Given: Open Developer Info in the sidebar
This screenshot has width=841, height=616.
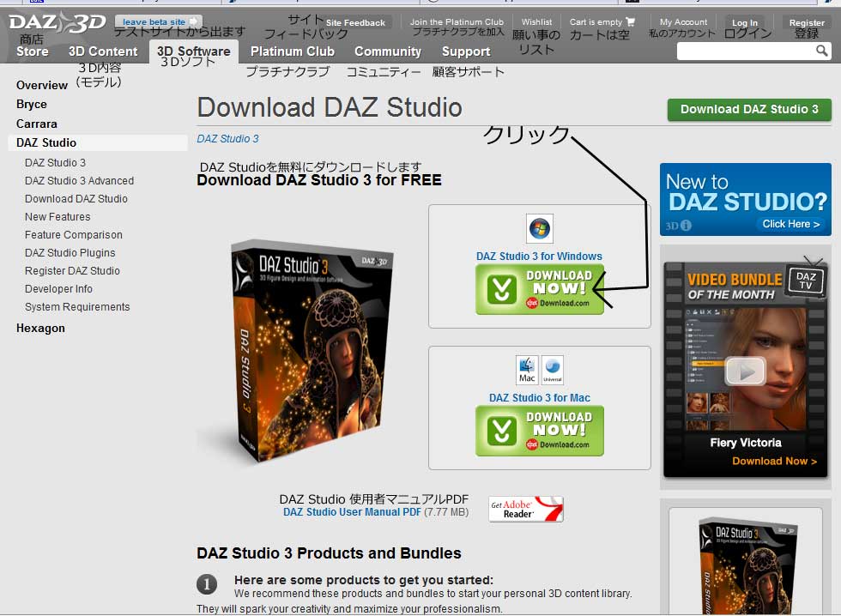Looking at the screenshot, I should tap(58, 289).
